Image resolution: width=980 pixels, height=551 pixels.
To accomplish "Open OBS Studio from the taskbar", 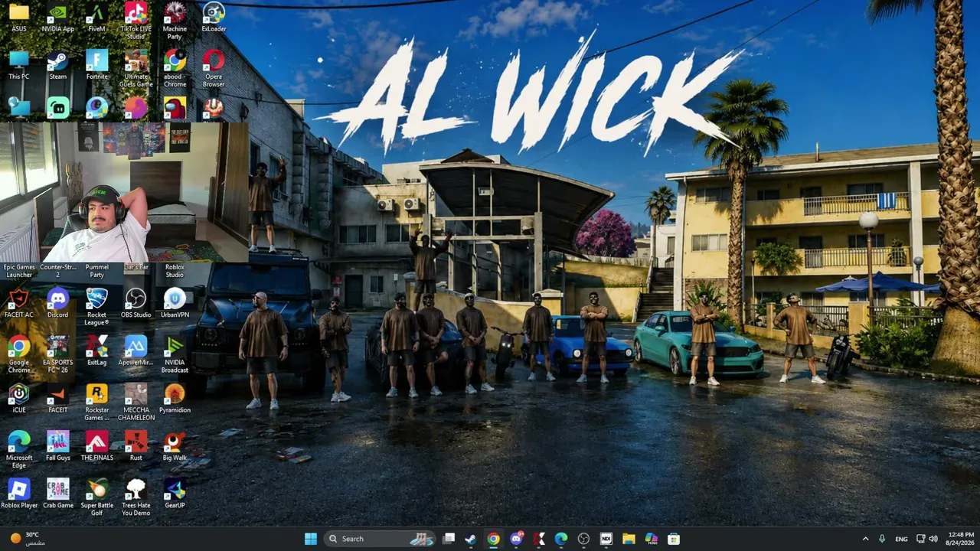I will (x=583, y=539).
